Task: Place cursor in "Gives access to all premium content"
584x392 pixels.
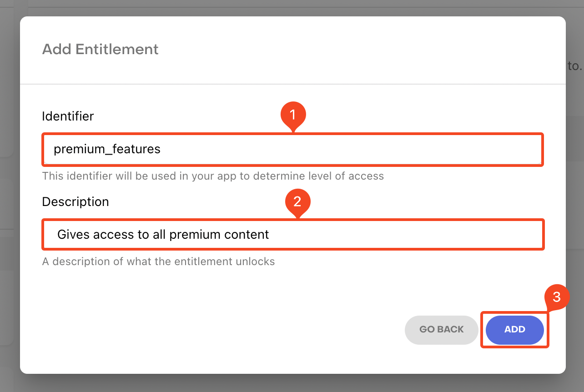Action: point(163,235)
